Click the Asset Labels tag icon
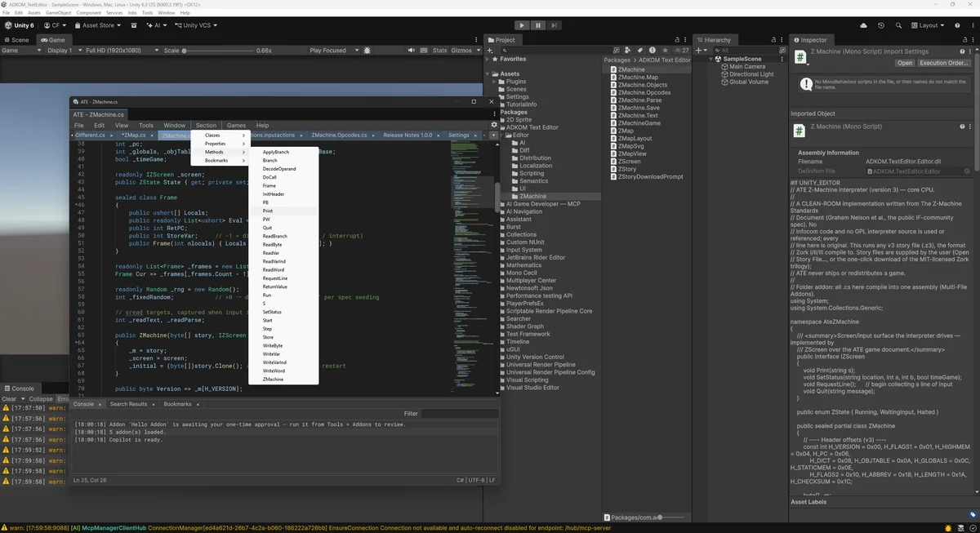Image resolution: width=980 pixels, height=533 pixels. (x=973, y=514)
